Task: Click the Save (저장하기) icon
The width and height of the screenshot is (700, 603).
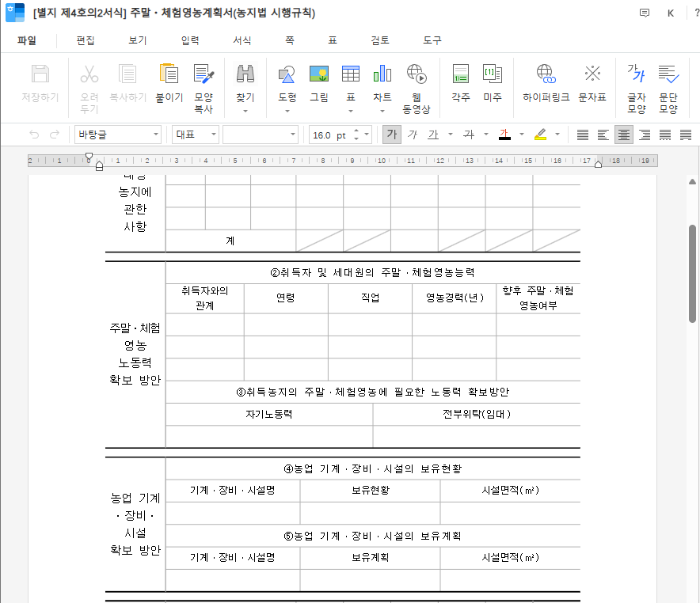Action: [x=40, y=74]
